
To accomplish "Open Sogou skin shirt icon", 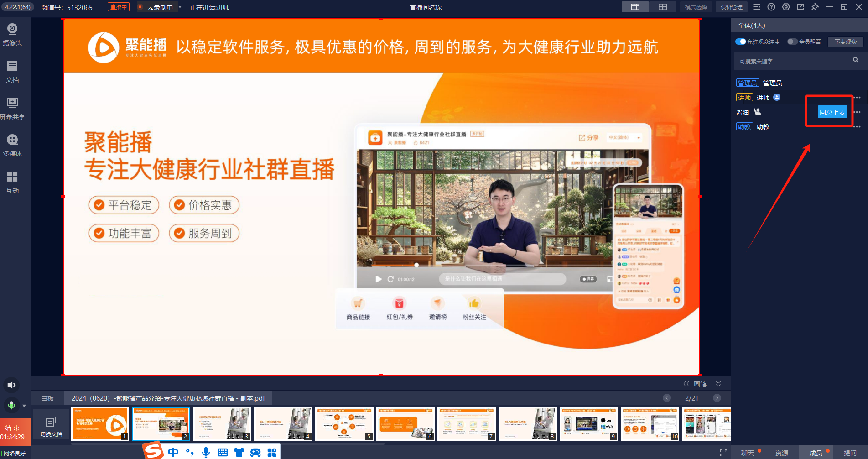I will [239, 453].
